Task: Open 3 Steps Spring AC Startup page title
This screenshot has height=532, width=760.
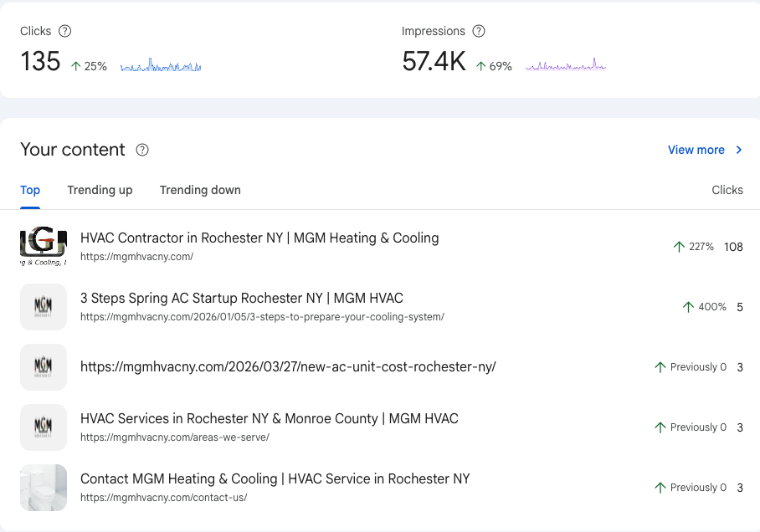Action: click(x=241, y=298)
